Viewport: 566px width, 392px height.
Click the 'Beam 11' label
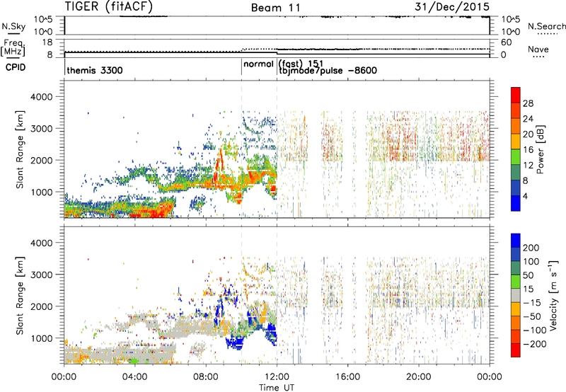276,8
